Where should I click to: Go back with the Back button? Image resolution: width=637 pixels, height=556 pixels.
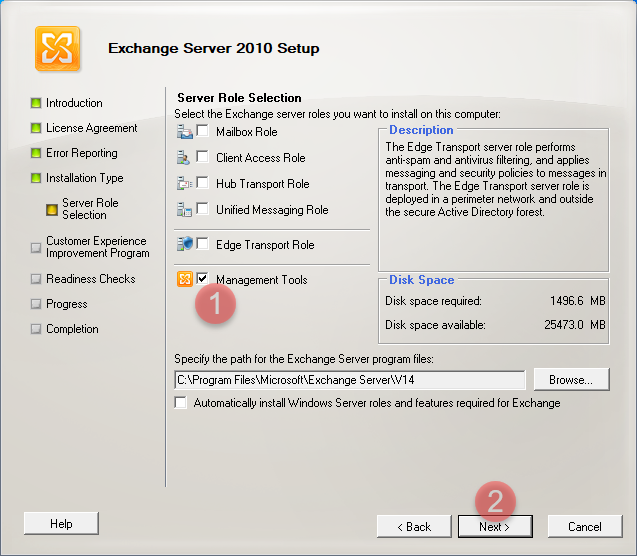tap(414, 527)
